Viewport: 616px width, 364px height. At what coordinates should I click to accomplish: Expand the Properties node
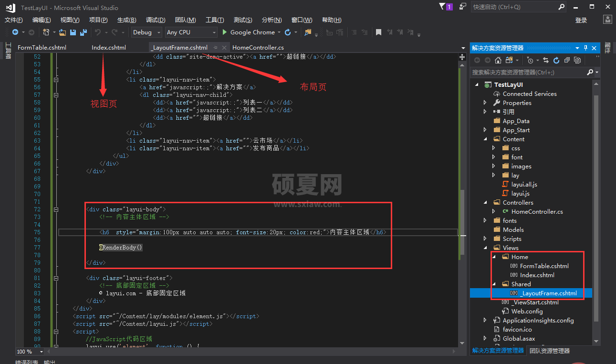pyautogui.click(x=485, y=103)
